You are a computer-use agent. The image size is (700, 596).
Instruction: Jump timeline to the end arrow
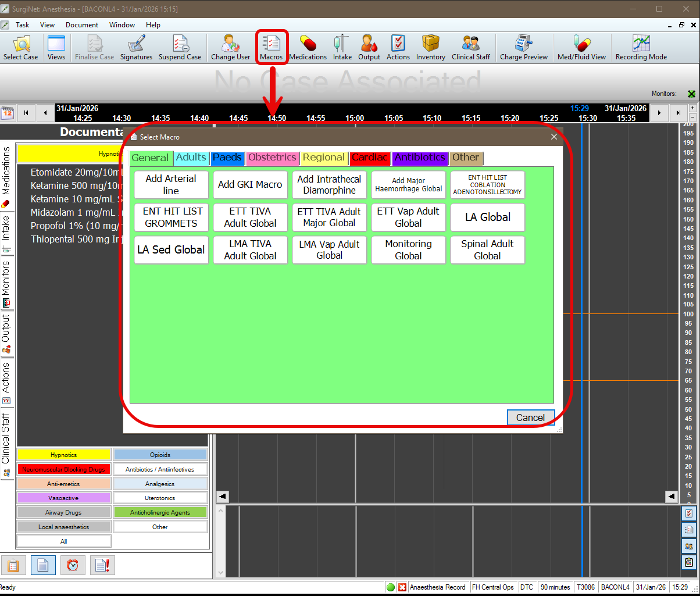click(x=678, y=112)
